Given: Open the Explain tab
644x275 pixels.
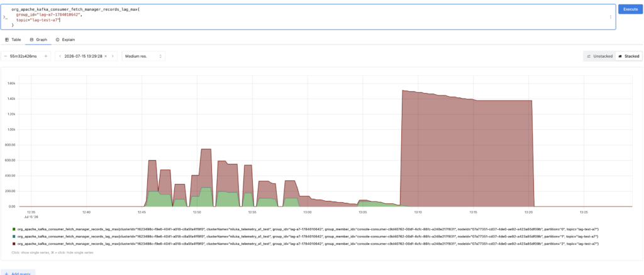Looking at the screenshot, I should coord(65,40).
